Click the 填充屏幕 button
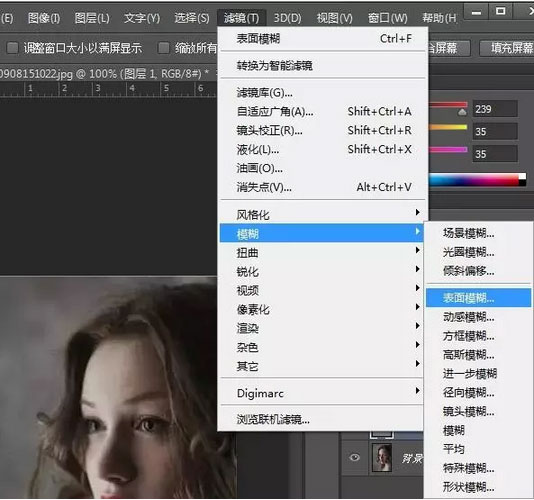 click(507, 48)
